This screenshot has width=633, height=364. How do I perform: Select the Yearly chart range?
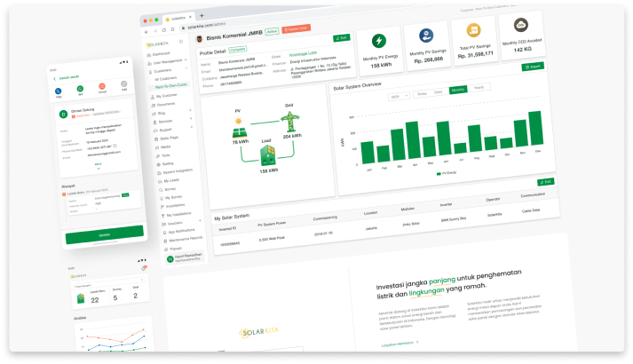tap(479, 88)
